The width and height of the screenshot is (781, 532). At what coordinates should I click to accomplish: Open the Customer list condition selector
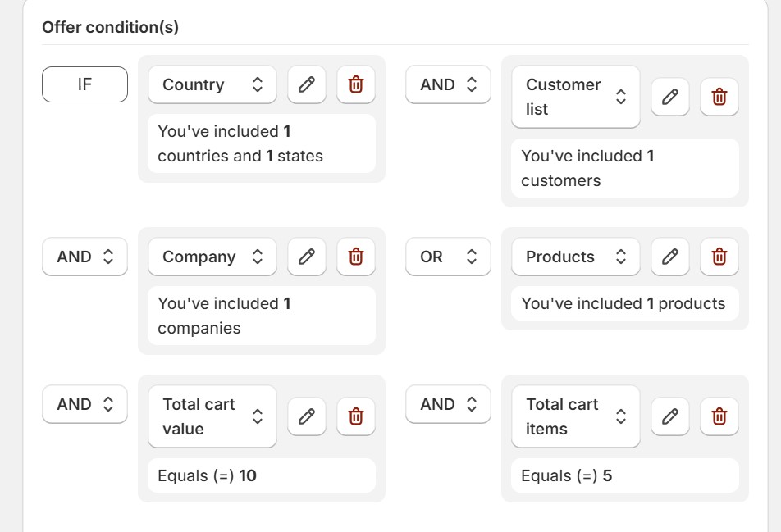point(575,97)
